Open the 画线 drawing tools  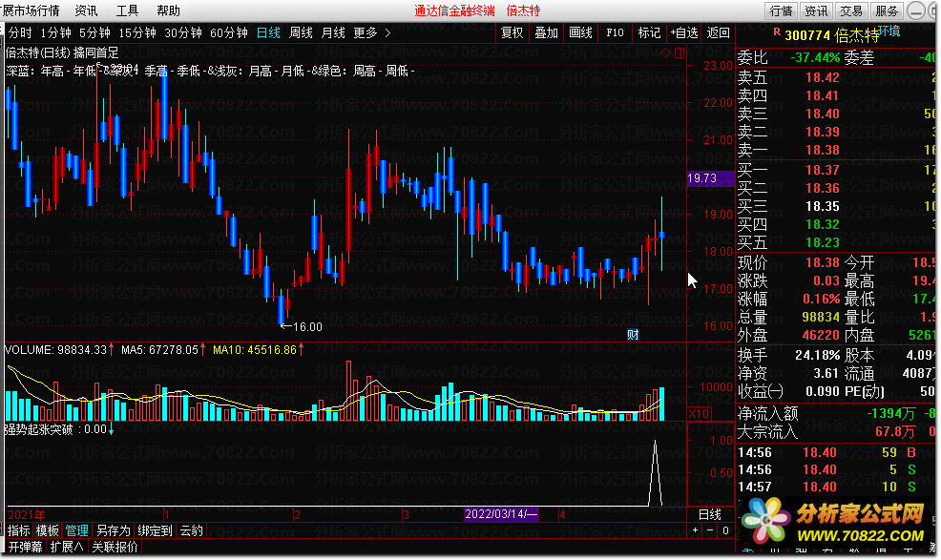(580, 33)
